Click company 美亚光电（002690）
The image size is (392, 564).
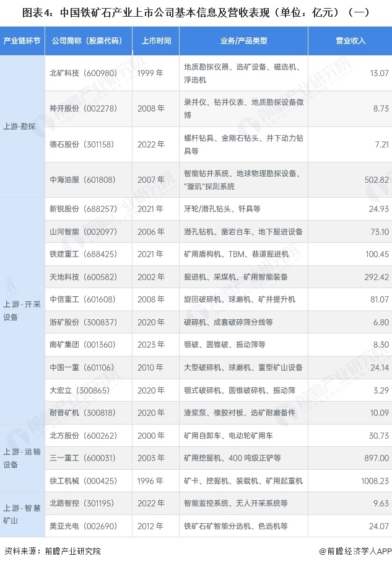pos(84,526)
